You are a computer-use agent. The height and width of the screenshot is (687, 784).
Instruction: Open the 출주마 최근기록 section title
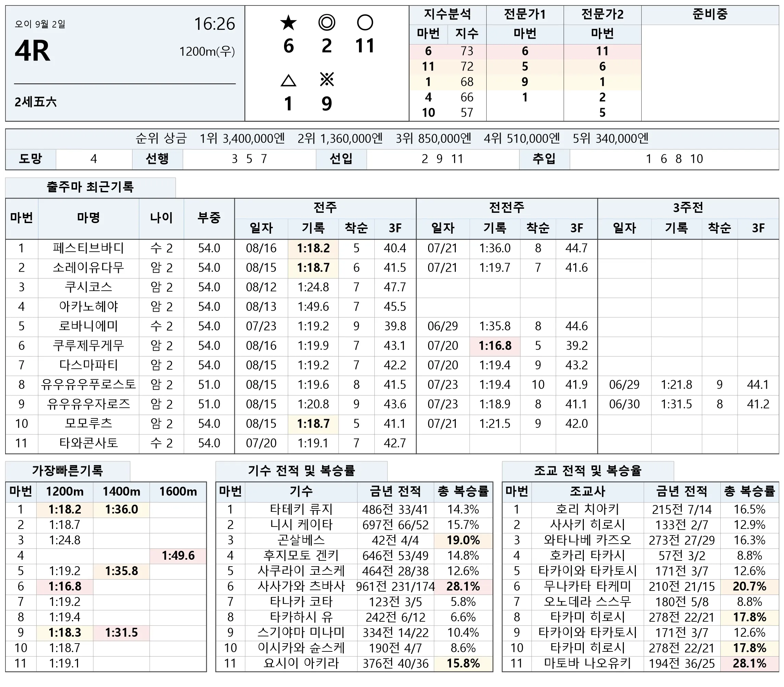click(x=90, y=187)
